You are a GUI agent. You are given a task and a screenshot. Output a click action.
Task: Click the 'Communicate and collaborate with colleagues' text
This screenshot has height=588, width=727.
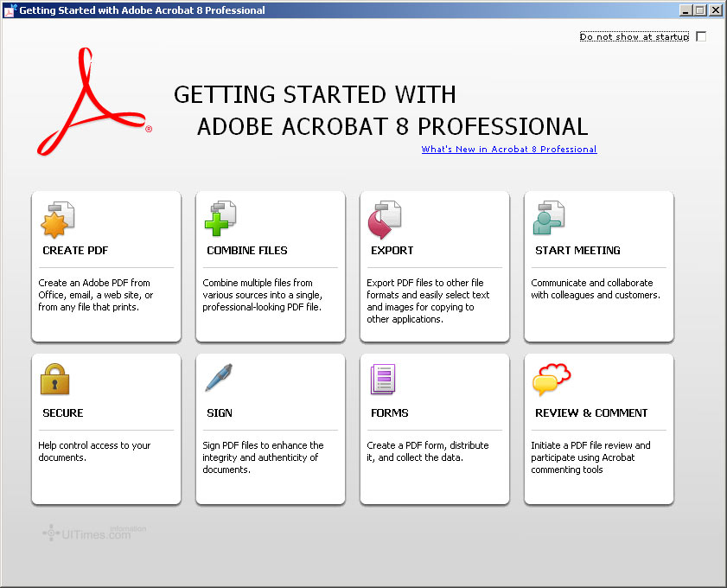coord(596,289)
